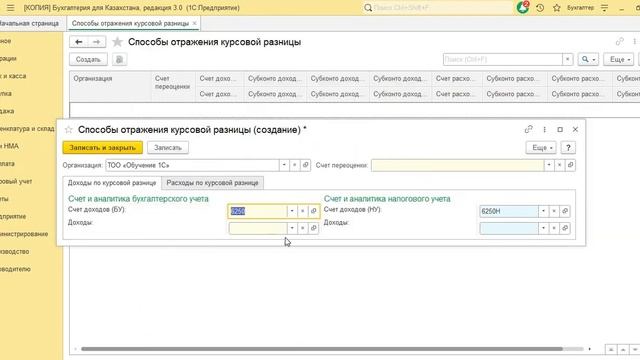The width and height of the screenshot is (640, 360).
Task: Open Счет доходов (НУ) record icon
Action: pos(565,211)
